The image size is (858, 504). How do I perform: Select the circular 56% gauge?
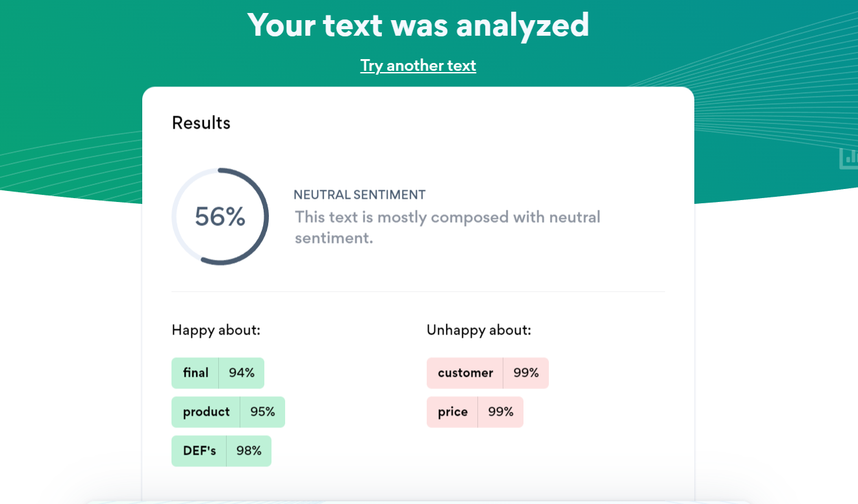coord(220,217)
